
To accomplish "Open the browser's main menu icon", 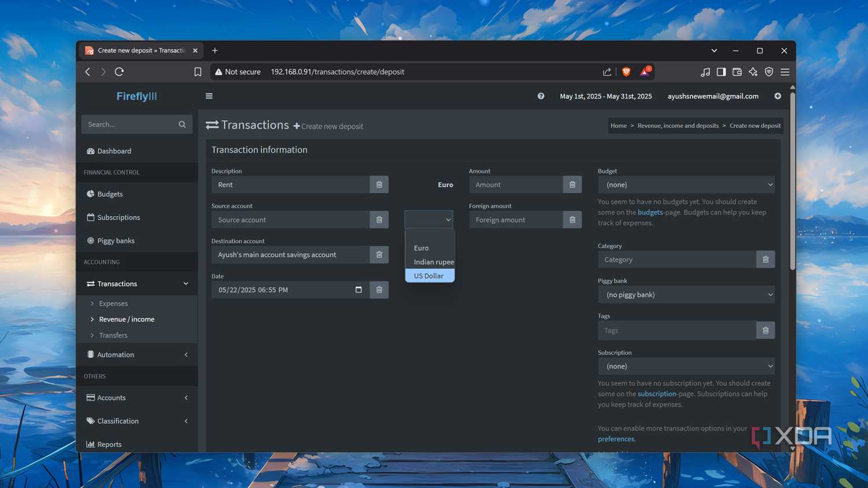I will pos(785,72).
